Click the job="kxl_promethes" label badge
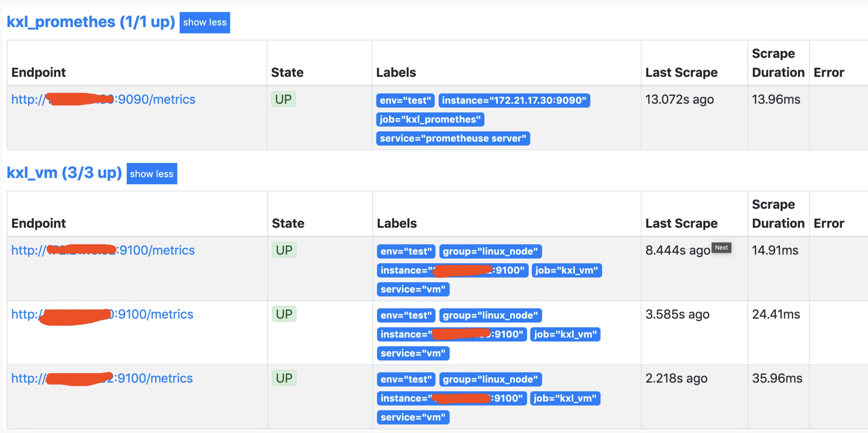This screenshot has width=868, height=433. coord(430,119)
